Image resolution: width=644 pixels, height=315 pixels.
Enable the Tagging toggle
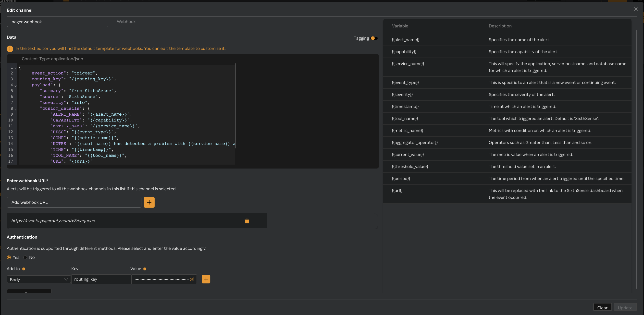pos(374,38)
